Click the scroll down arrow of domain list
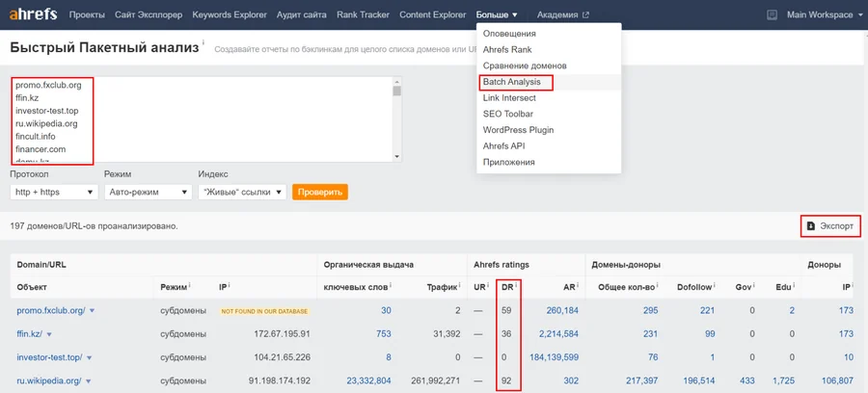Viewport: 868px width, 393px height. pyautogui.click(x=396, y=158)
